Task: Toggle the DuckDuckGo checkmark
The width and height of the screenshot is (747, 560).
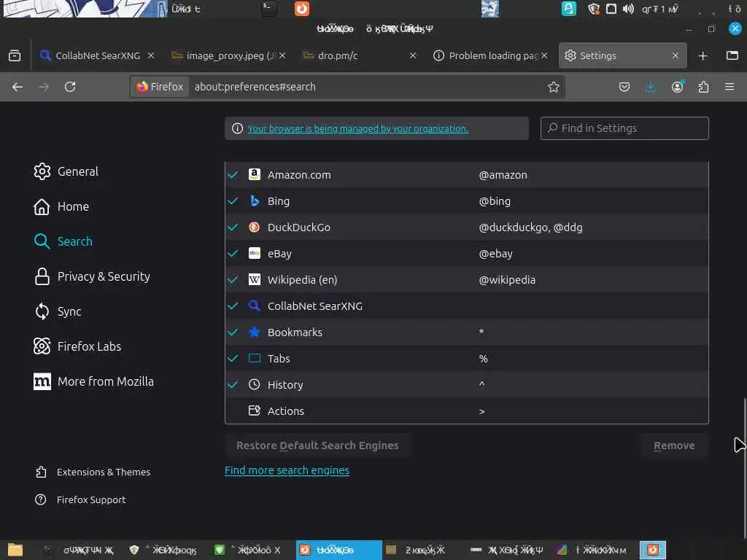Action: 233,227
